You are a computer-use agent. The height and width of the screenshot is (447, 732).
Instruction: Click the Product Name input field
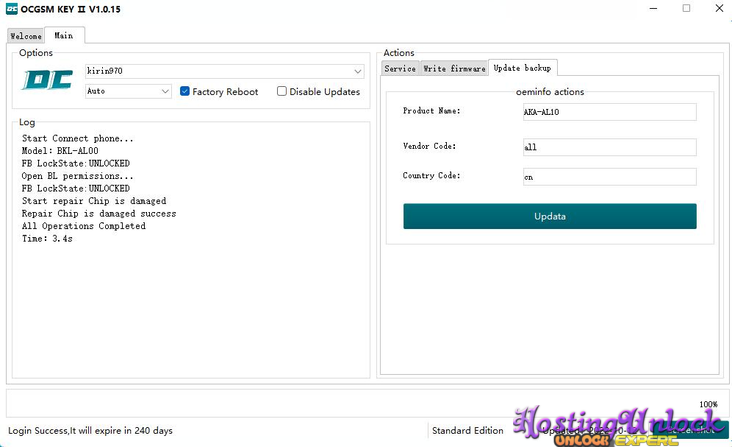pos(609,112)
